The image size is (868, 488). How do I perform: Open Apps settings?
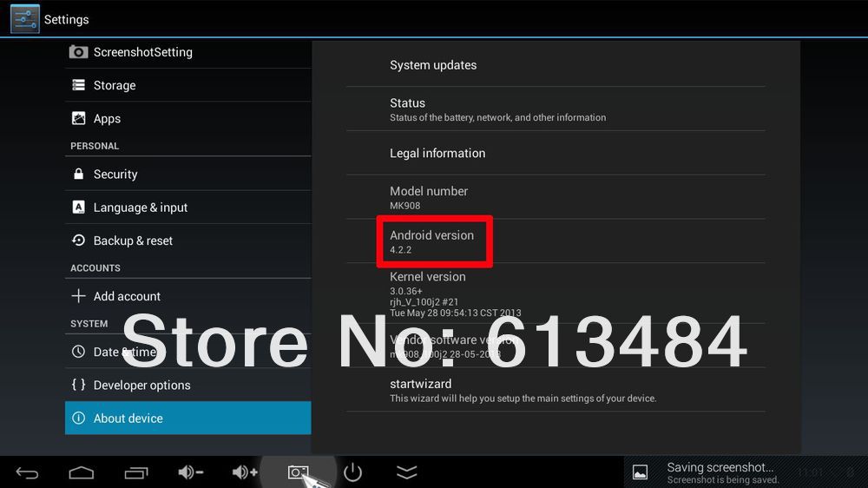(187, 119)
